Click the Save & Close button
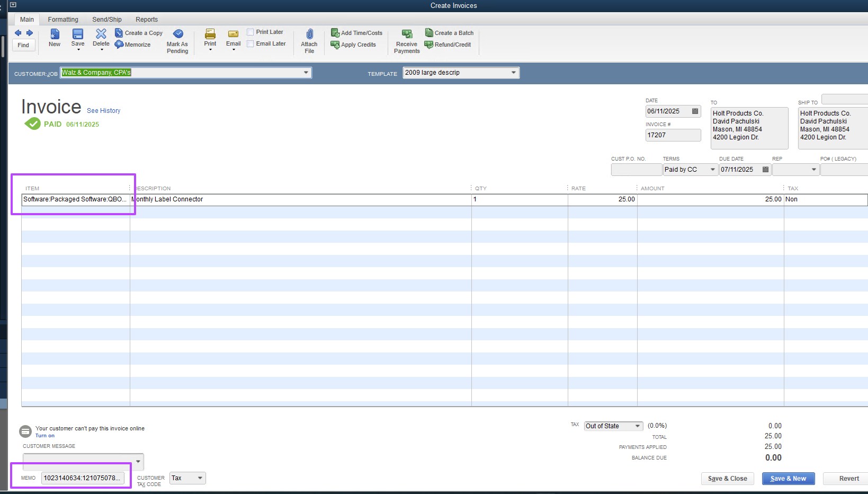 click(727, 479)
